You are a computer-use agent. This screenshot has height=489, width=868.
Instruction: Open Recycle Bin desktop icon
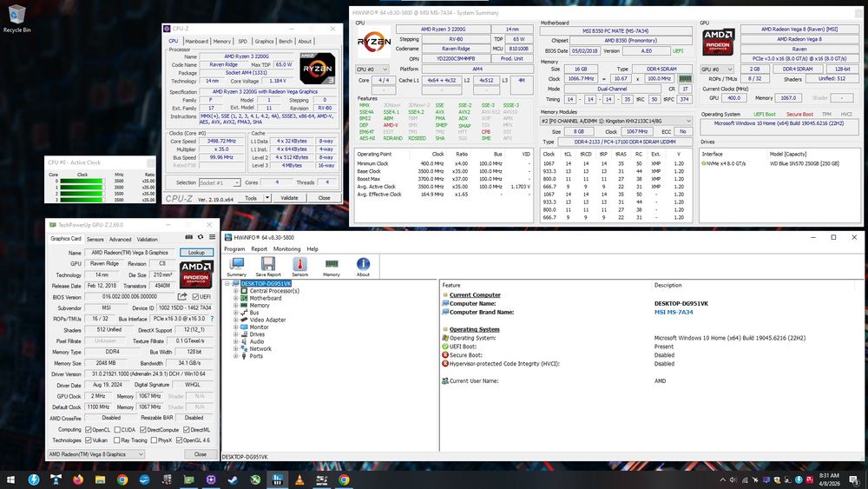16,18
